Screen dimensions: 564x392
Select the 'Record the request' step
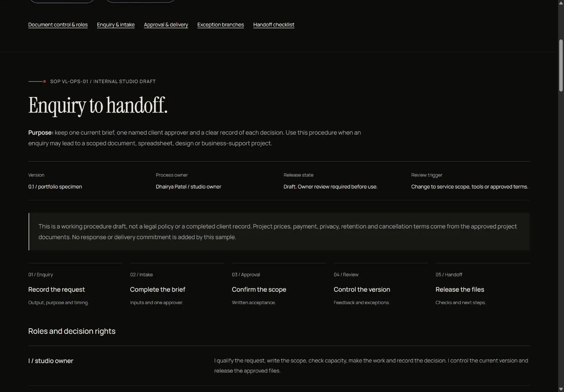(x=57, y=289)
